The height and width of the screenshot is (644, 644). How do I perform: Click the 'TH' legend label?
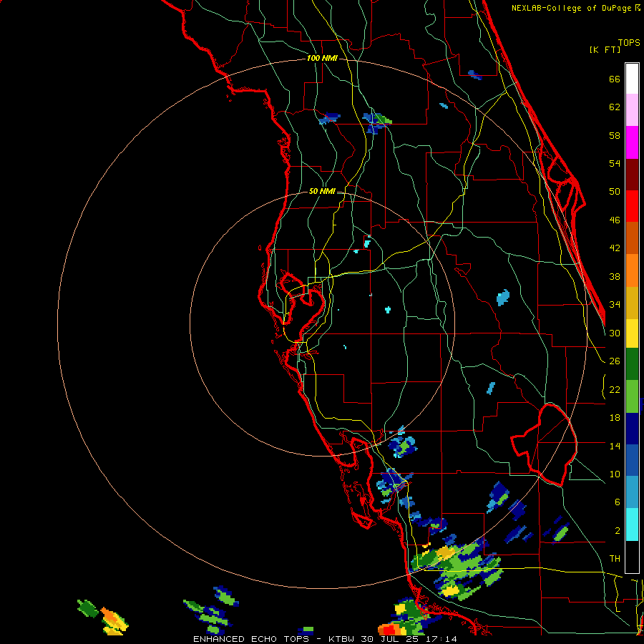point(615,559)
